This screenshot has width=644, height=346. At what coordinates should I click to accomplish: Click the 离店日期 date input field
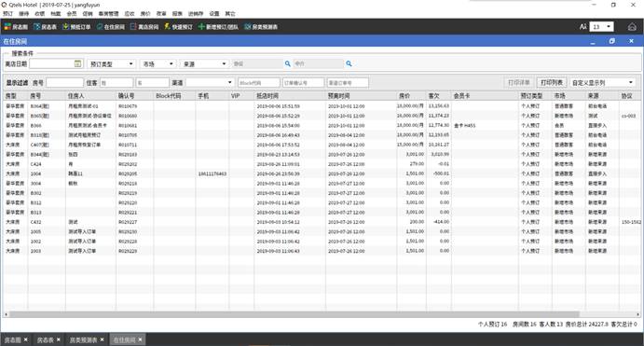(52, 63)
